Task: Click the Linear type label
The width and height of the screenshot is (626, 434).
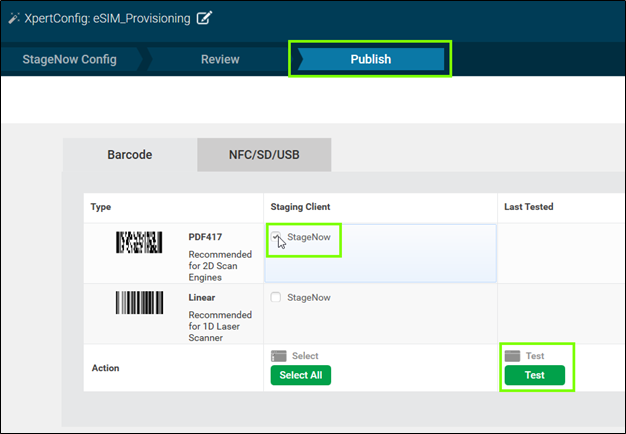Action: pos(202,298)
